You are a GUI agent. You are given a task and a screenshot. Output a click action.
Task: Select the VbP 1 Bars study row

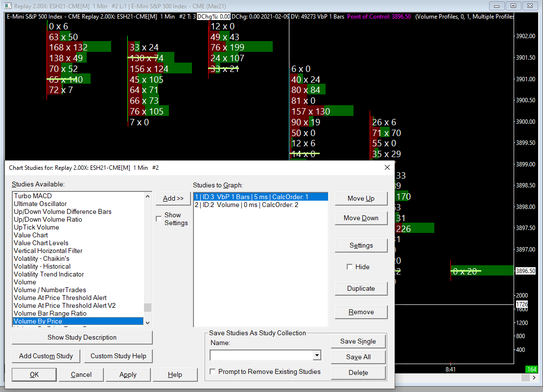[260, 197]
